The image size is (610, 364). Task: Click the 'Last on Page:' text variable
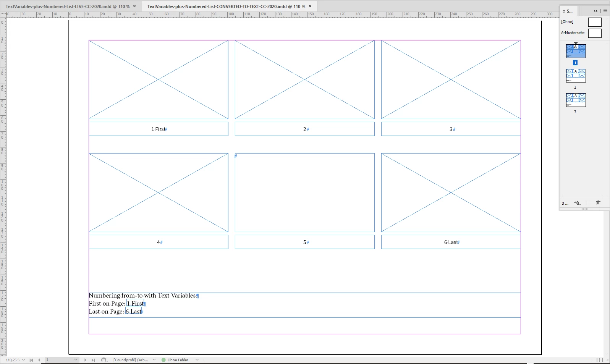133,312
